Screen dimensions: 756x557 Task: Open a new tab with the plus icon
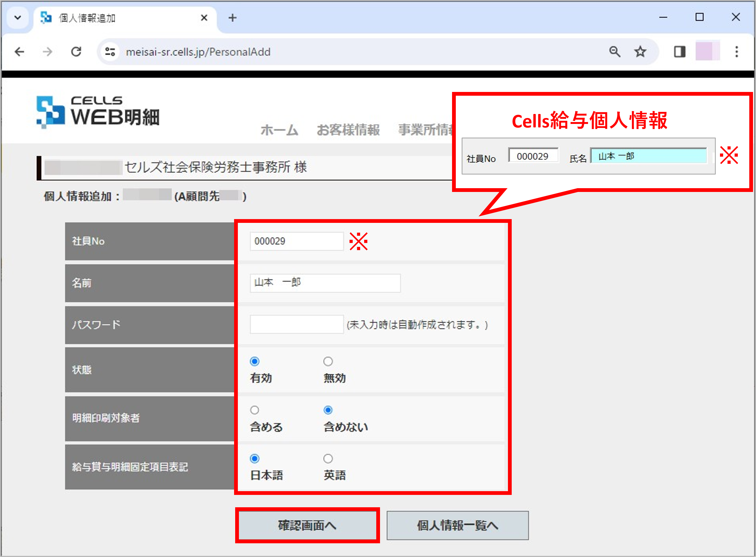232,17
